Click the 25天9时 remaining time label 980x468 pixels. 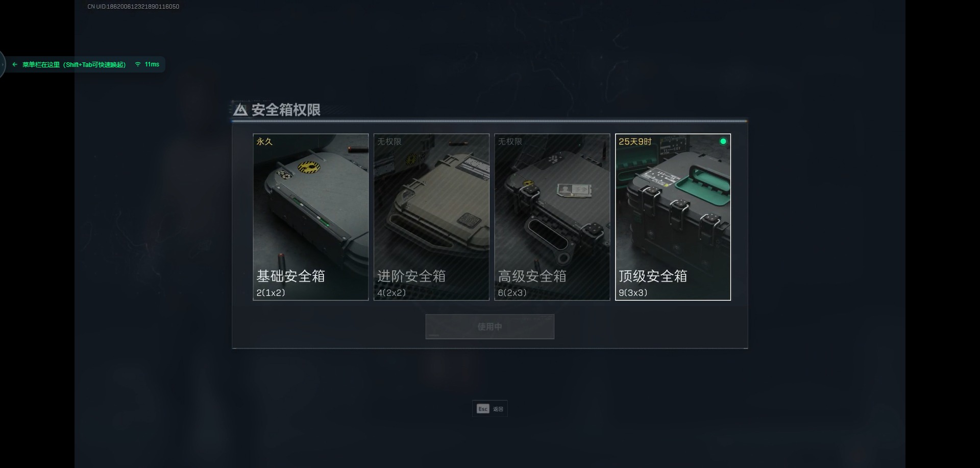[x=635, y=142]
